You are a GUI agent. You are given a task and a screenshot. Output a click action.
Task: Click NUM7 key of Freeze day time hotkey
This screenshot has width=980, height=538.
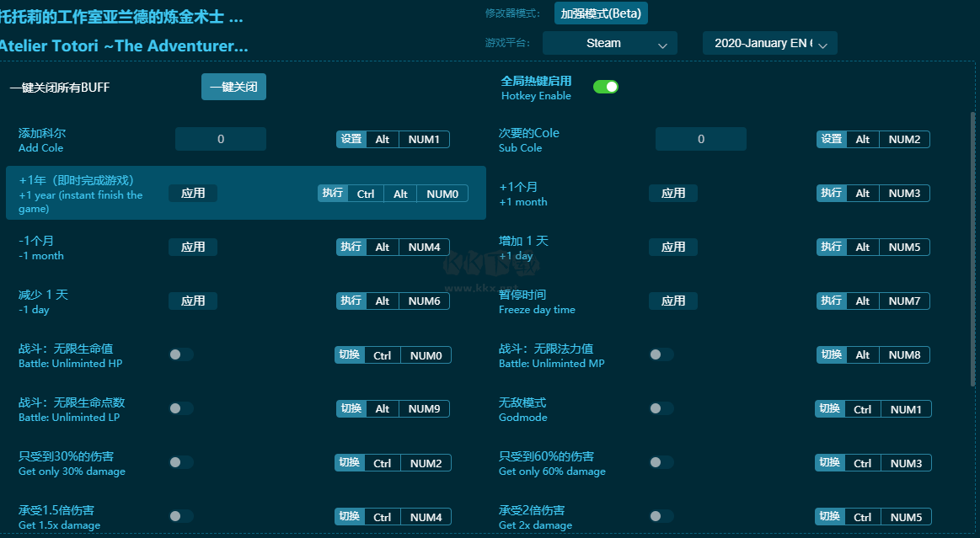[904, 301]
